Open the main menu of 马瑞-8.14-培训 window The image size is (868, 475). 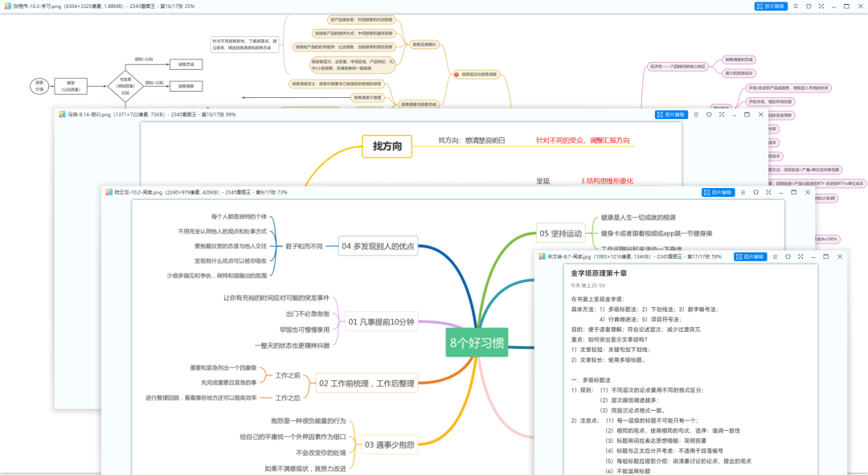pos(695,115)
